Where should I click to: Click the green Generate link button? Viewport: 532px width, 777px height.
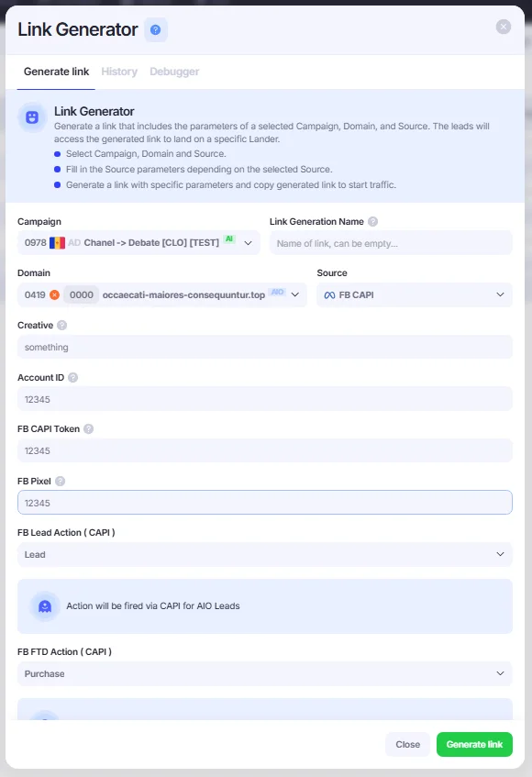pos(474,744)
